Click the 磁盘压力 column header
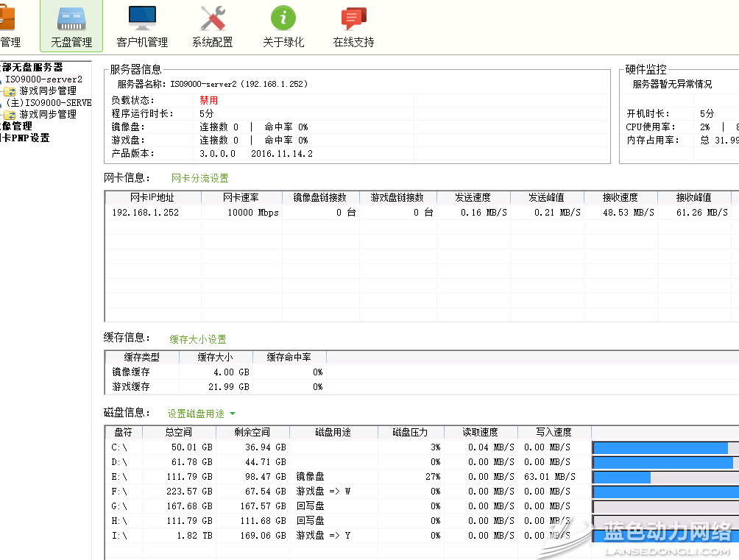 tap(410, 432)
